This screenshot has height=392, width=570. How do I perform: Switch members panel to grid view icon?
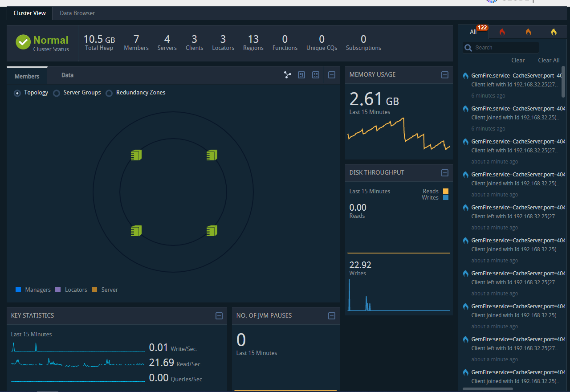(x=316, y=75)
